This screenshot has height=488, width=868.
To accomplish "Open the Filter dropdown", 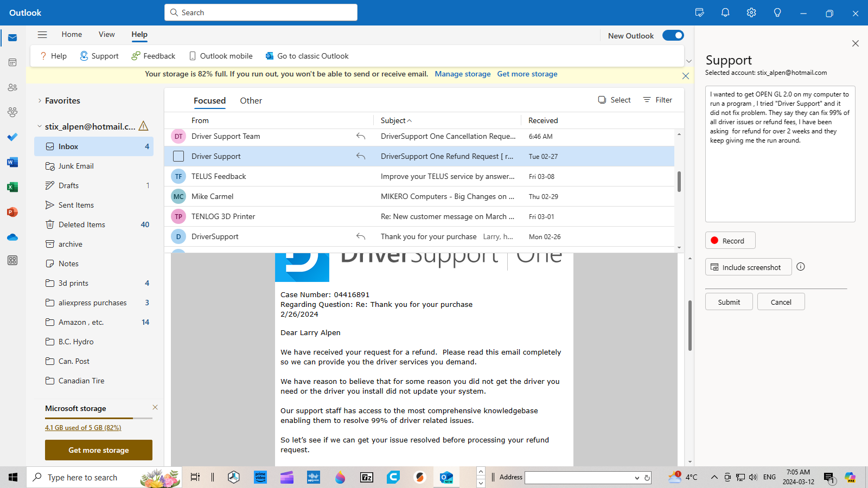I will (658, 100).
